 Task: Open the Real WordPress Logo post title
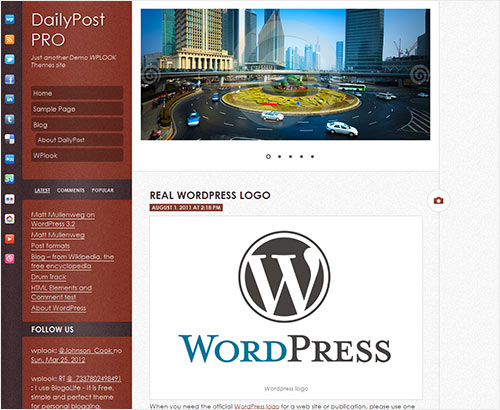pyautogui.click(x=210, y=195)
